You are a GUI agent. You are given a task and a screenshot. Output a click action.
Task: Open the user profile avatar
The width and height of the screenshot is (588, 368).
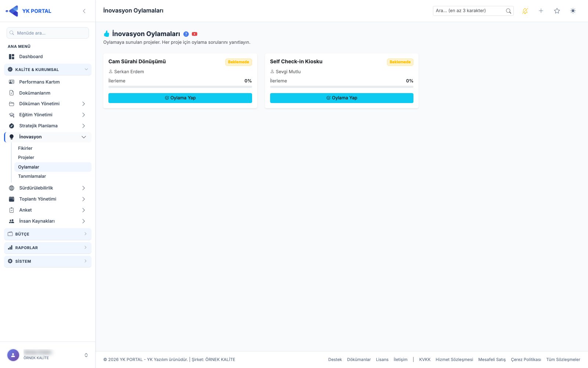(13, 355)
